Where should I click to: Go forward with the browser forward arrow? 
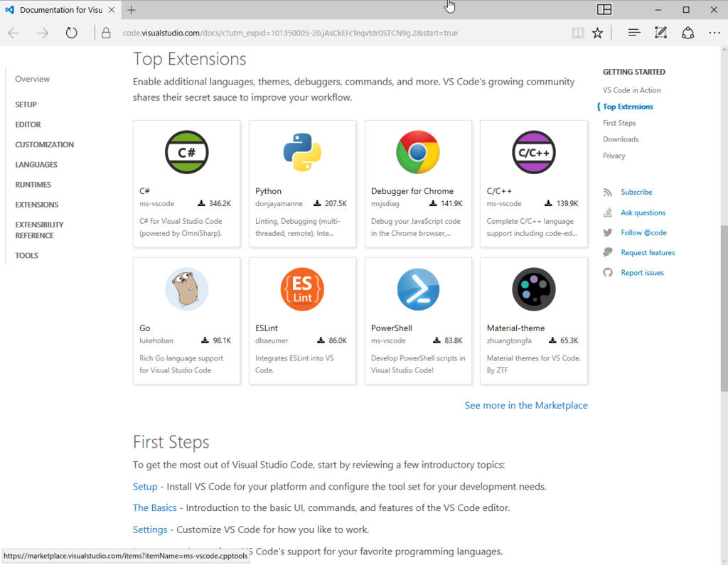coord(42,33)
